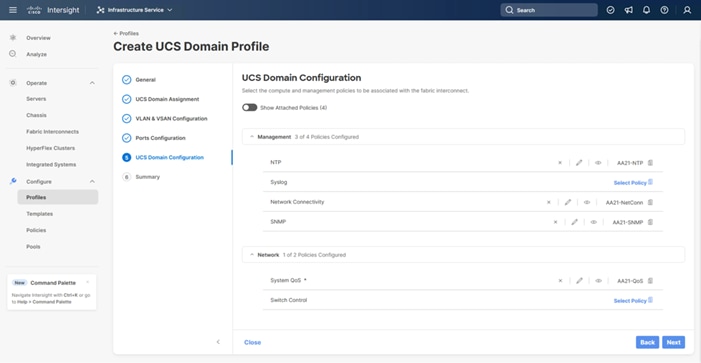Click the Search field in header
Image resolution: width=701 pixels, height=363 pixels.
pyautogui.click(x=549, y=10)
